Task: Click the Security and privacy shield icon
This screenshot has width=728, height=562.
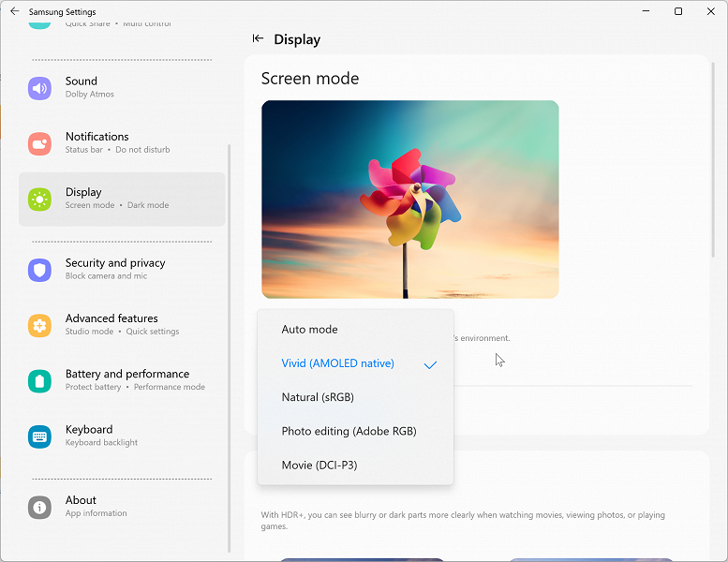Action: click(x=39, y=270)
